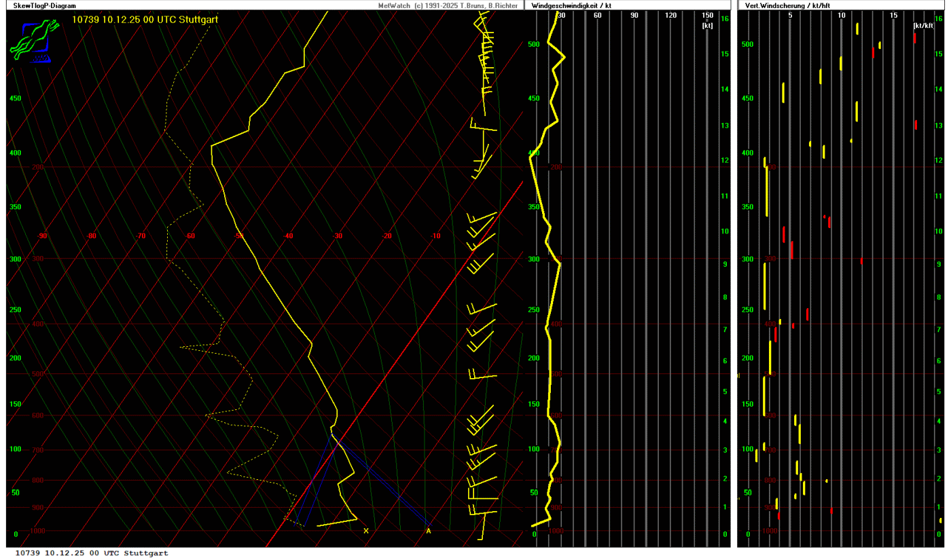Click the yellow Stuttgart sounding title

[145, 19]
